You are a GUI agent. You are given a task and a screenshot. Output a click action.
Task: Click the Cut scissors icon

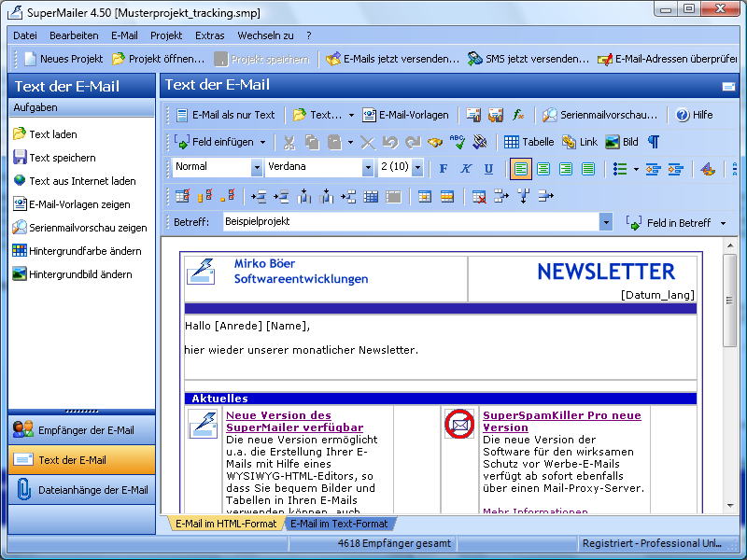point(289,142)
